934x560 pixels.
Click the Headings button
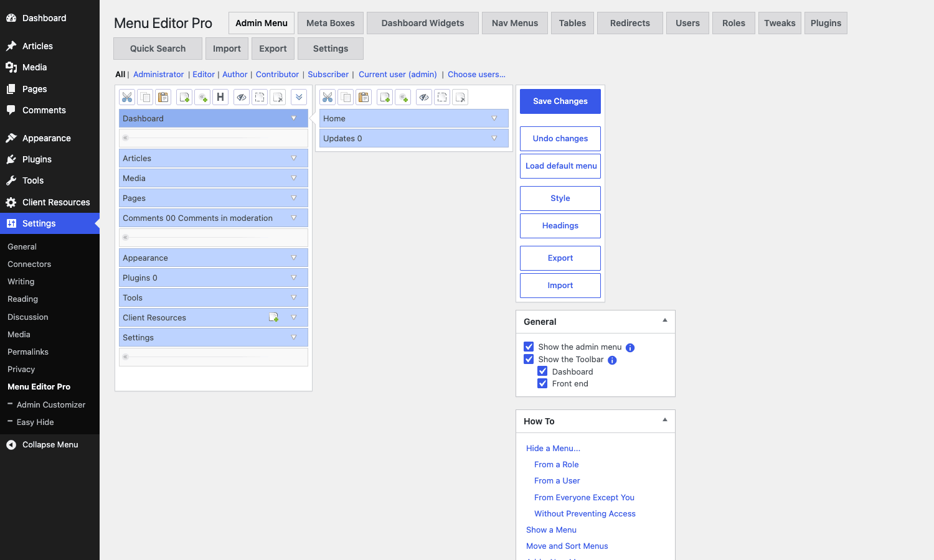[560, 226]
